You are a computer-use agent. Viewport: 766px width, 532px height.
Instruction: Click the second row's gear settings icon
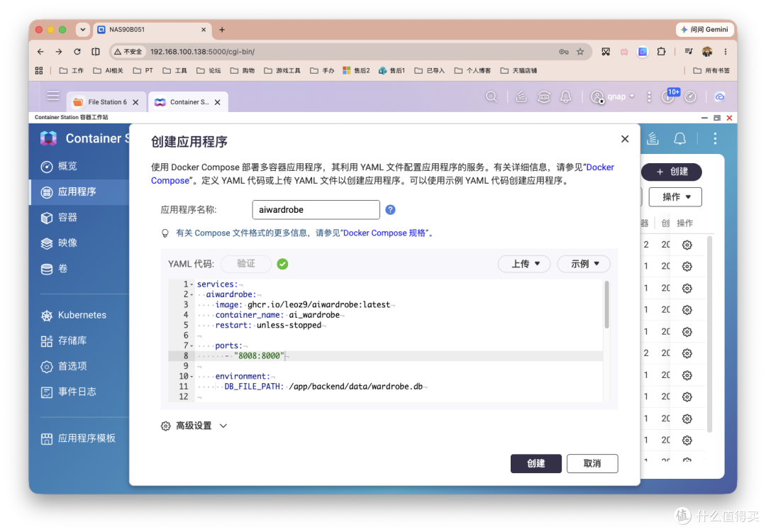click(x=687, y=266)
